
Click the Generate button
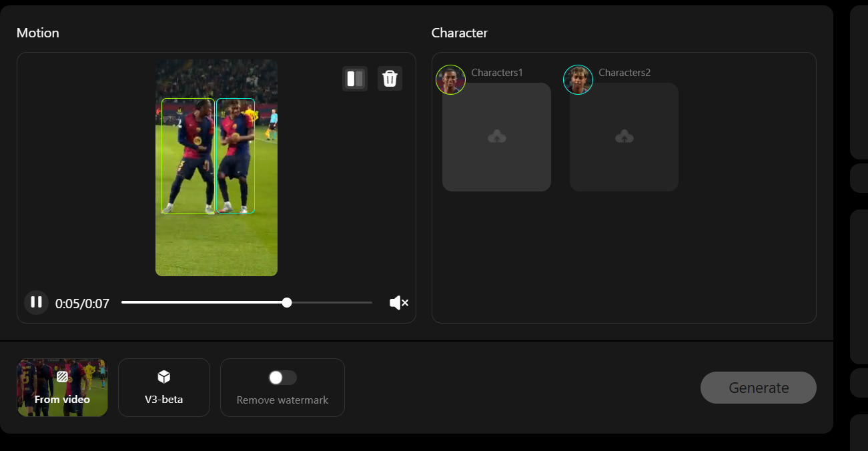[x=759, y=388]
